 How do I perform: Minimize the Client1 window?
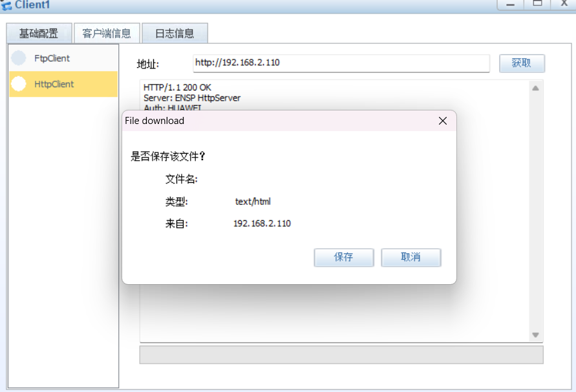(510, 4)
